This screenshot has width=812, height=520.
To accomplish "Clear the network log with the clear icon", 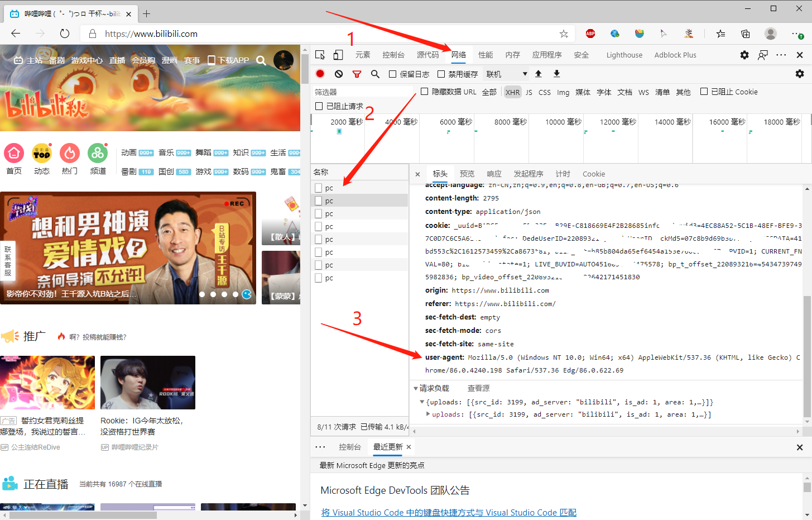I will point(339,74).
